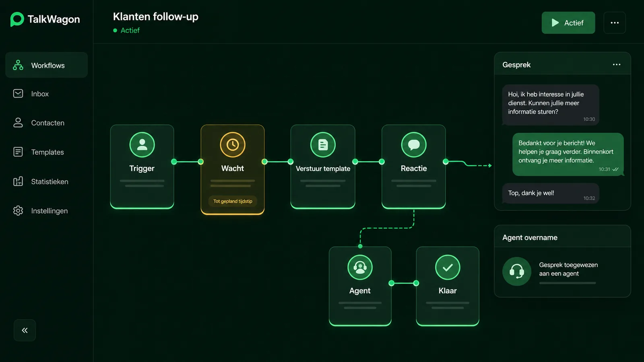Click Klaar node input connector dot
The width and height of the screenshot is (644, 362).
coord(416,283)
